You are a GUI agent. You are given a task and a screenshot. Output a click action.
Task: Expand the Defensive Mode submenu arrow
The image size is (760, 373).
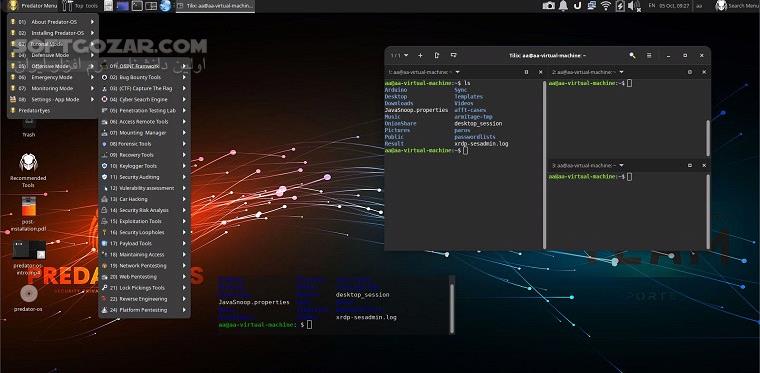93,55
